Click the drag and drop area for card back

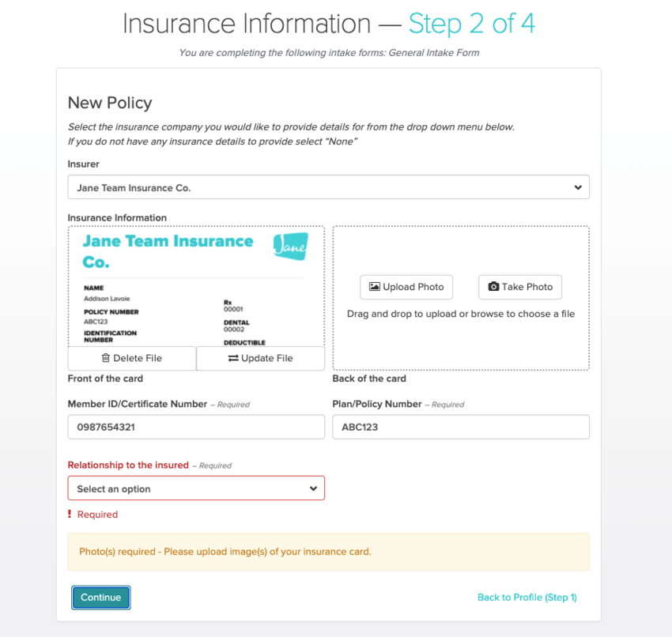click(x=460, y=340)
